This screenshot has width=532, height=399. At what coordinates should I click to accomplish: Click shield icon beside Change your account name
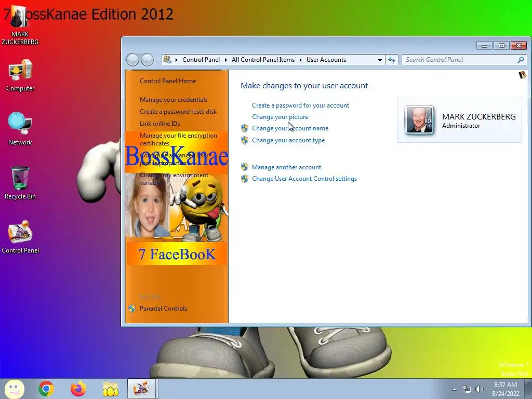tap(245, 128)
